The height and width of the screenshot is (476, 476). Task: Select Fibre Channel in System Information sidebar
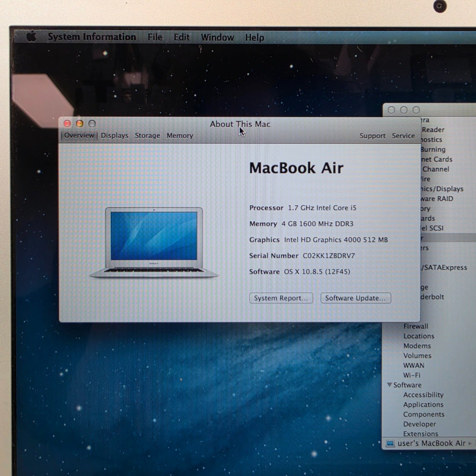point(435,169)
